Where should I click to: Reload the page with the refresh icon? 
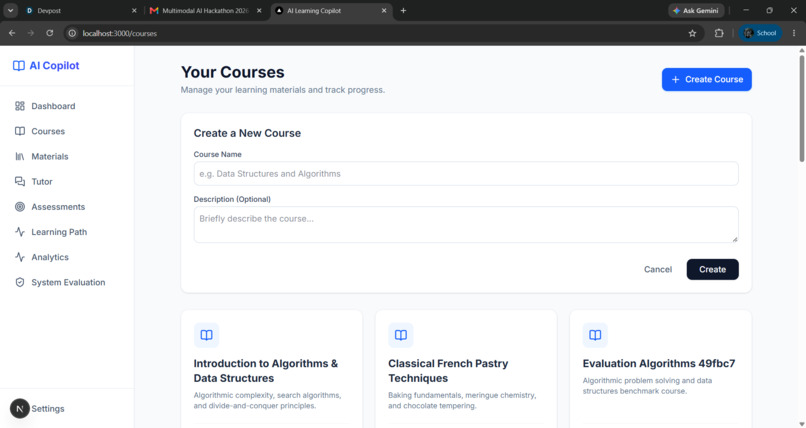[x=49, y=33]
